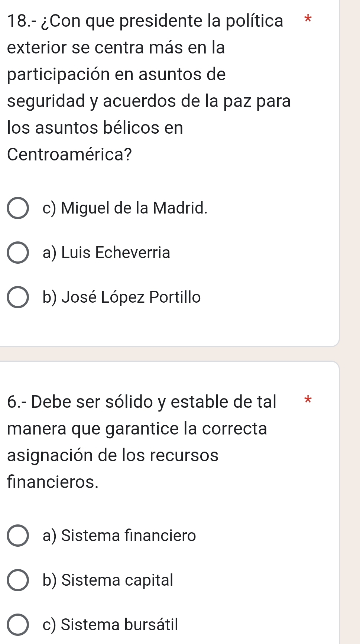
Task: Select the radio circle for Miguel de la Madrid
Action: pyautogui.click(x=17, y=208)
